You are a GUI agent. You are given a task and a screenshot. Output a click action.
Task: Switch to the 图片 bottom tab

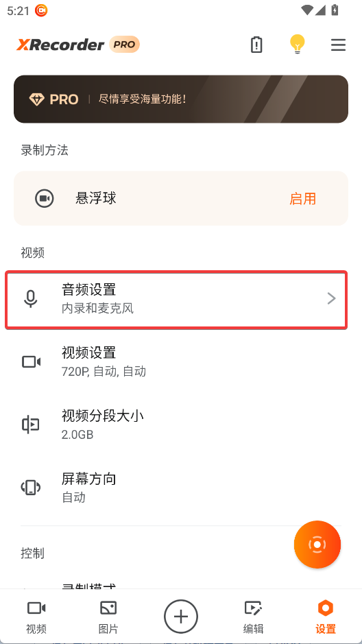tap(108, 617)
